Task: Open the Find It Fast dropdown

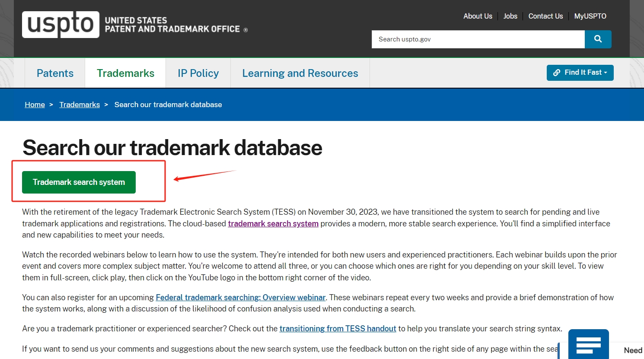Action: (580, 73)
